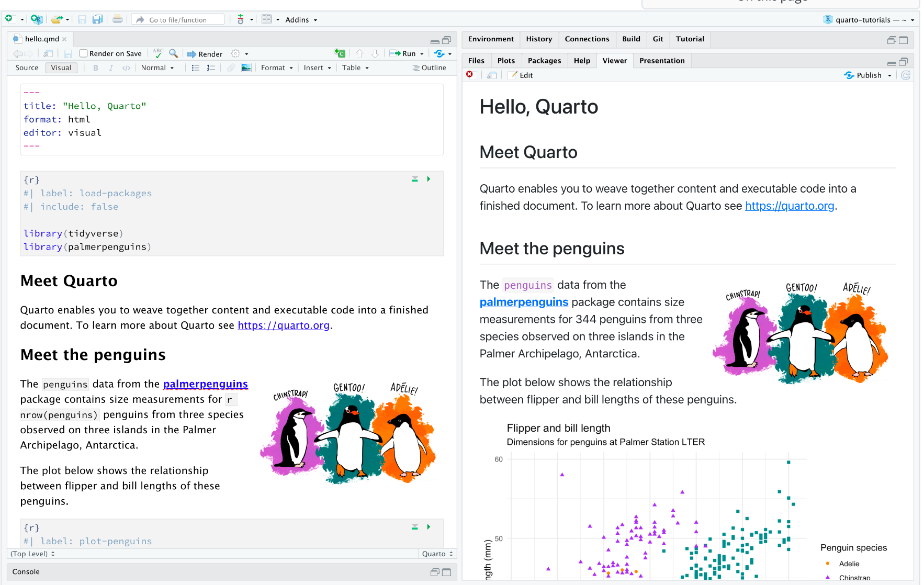Click the Publish button in Viewer
The image size is (924, 585).
(x=868, y=75)
